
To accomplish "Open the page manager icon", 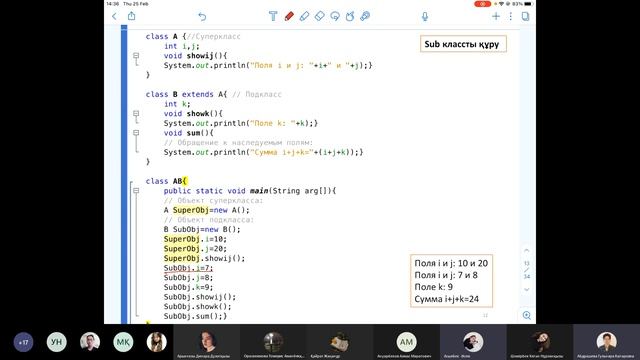I will coord(525,16).
